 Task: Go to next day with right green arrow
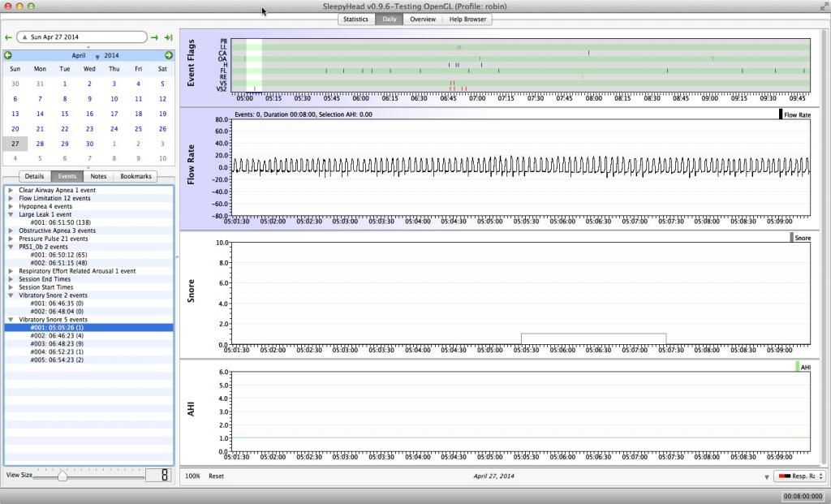click(154, 37)
